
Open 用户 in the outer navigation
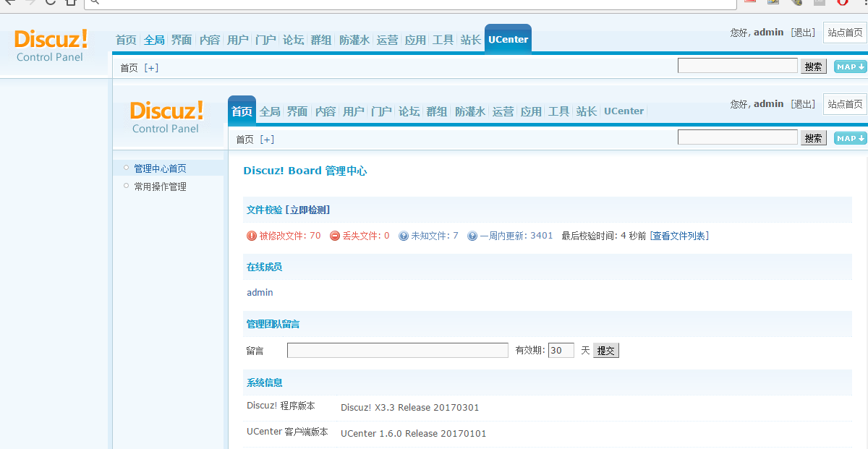237,40
